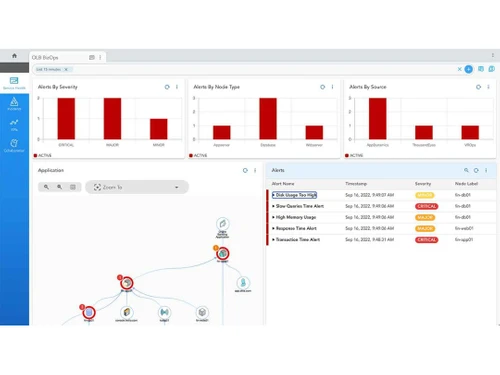500x375 pixels.
Task: Select the user node on the right
Action: 243,283
